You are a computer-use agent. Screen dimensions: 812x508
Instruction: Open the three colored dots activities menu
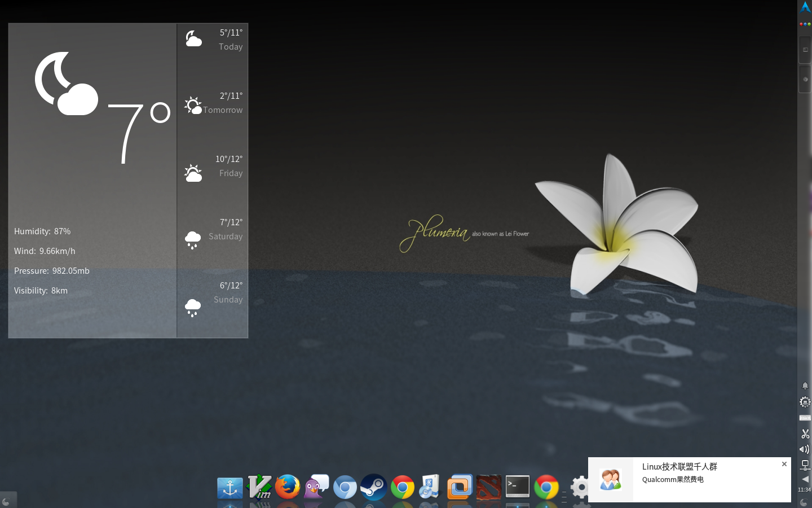tap(805, 24)
